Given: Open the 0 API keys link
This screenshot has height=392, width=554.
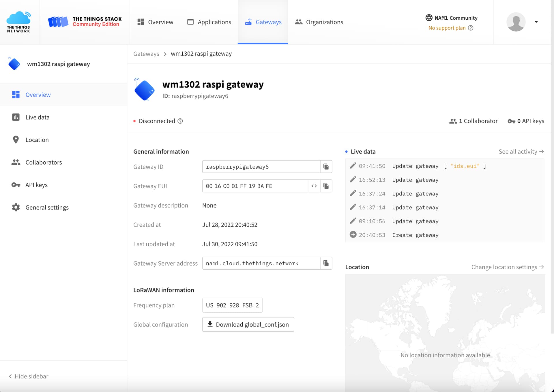Looking at the screenshot, I should (x=526, y=121).
